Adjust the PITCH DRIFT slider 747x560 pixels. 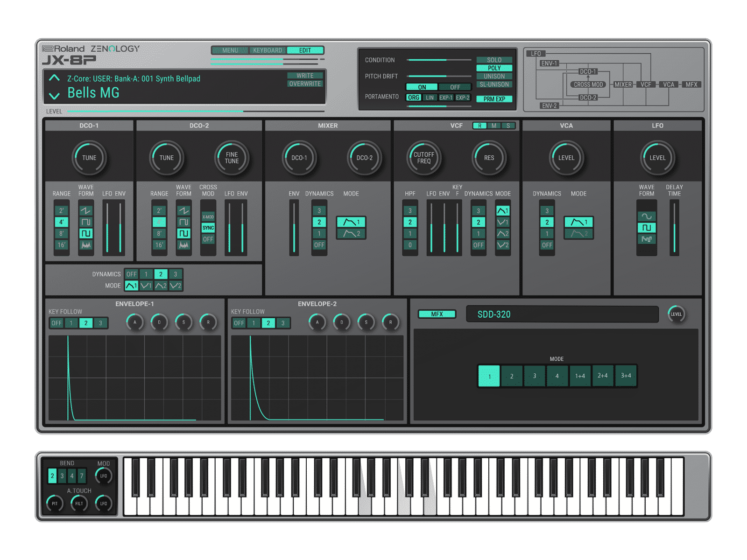point(439,76)
